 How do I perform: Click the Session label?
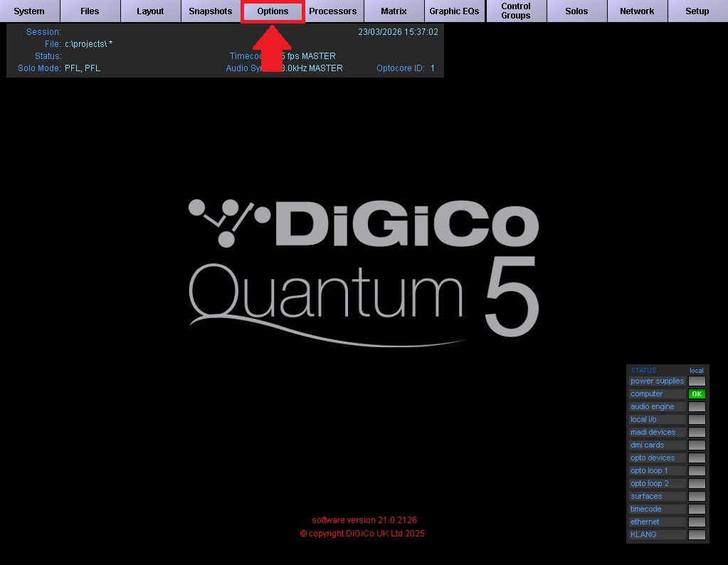coord(43,32)
